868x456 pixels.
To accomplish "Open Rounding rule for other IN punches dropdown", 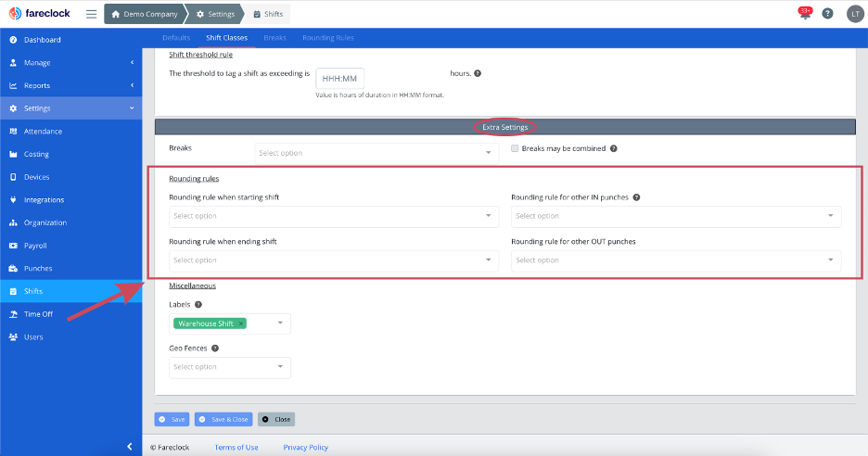I will click(676, 216).
